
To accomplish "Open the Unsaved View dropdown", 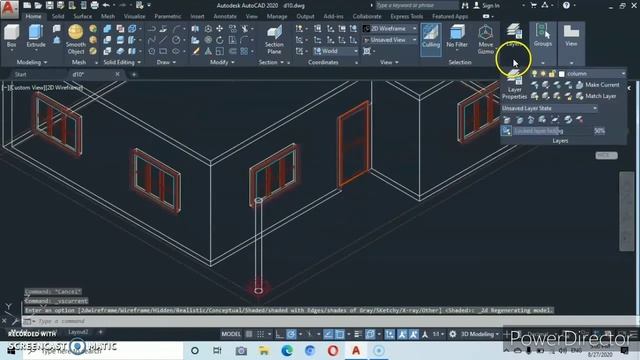I will [390, 40].
